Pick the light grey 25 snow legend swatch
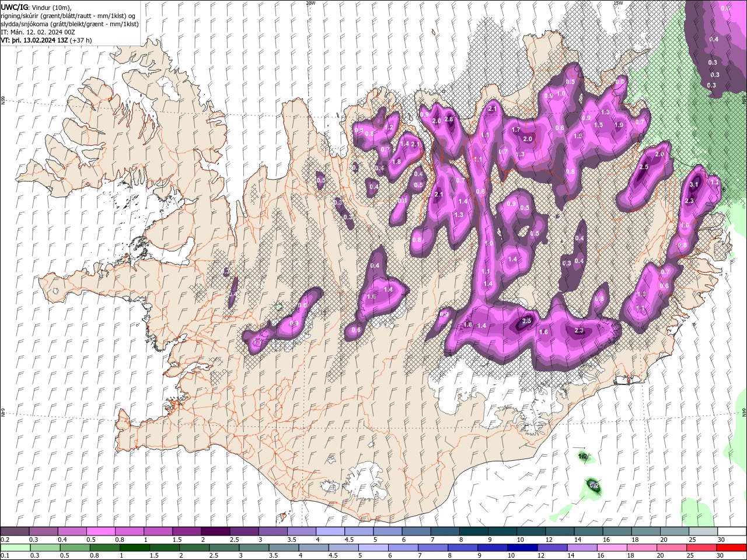This screenshot has width=747, height=560. point(703,531)
